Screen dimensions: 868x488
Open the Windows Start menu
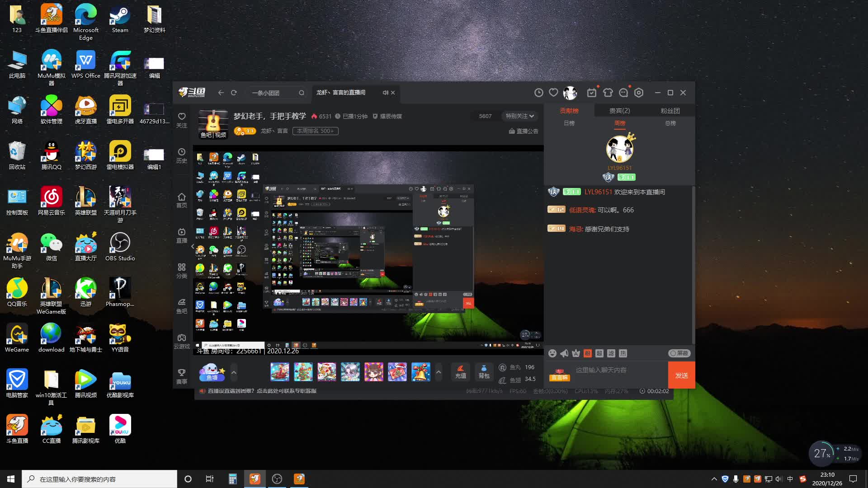pos(11,479)
